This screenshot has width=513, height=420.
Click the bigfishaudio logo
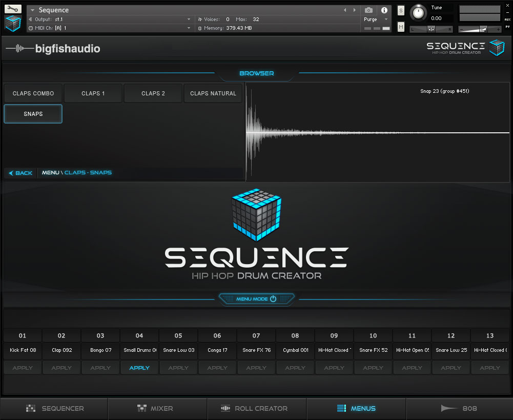[x=53, y=48]
